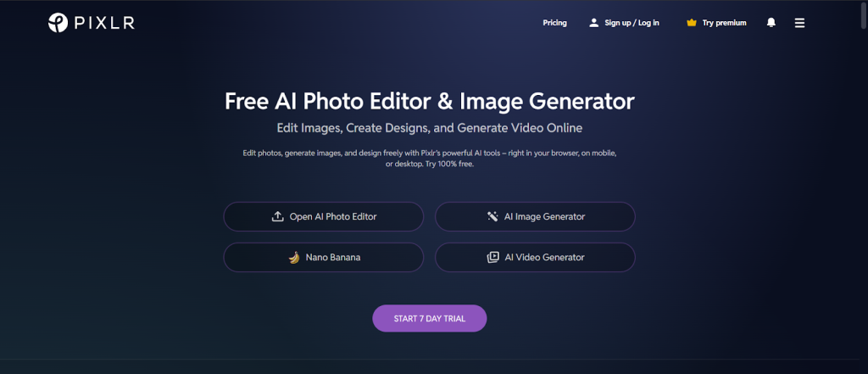
Task: Click the crown icon beside Try premium
Action: click(x=691, y=23)
